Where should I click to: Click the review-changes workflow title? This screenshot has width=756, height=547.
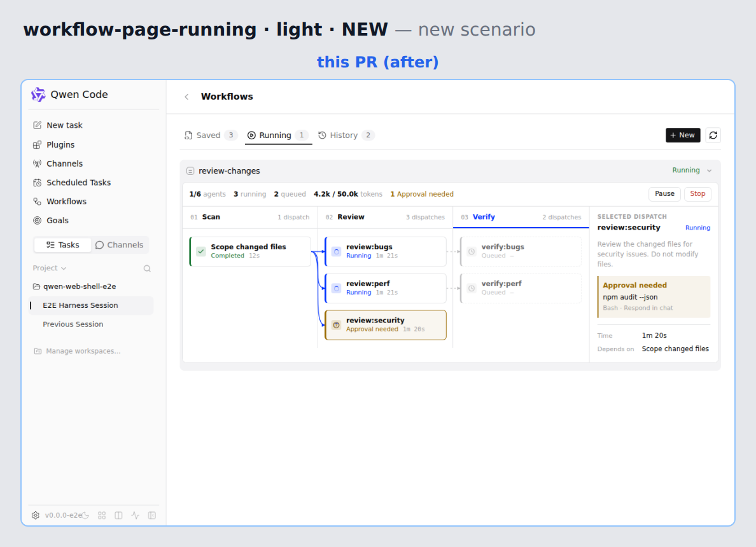click(229, 171)
